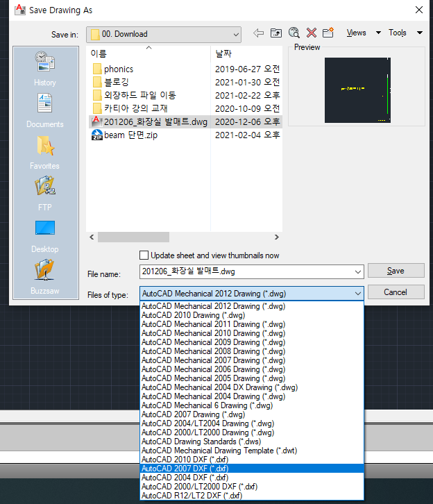The image size is (433, 504).
Task: Click into the File name input field
Action: [x=247, y=272]
